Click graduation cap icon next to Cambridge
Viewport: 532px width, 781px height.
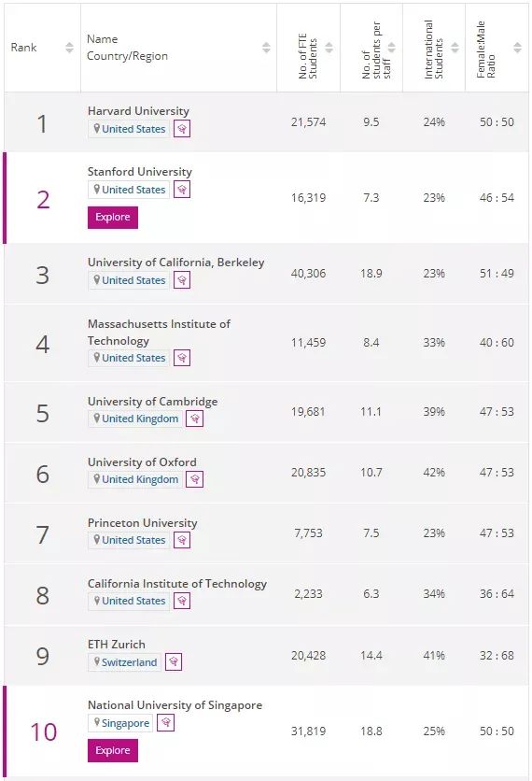194,419
